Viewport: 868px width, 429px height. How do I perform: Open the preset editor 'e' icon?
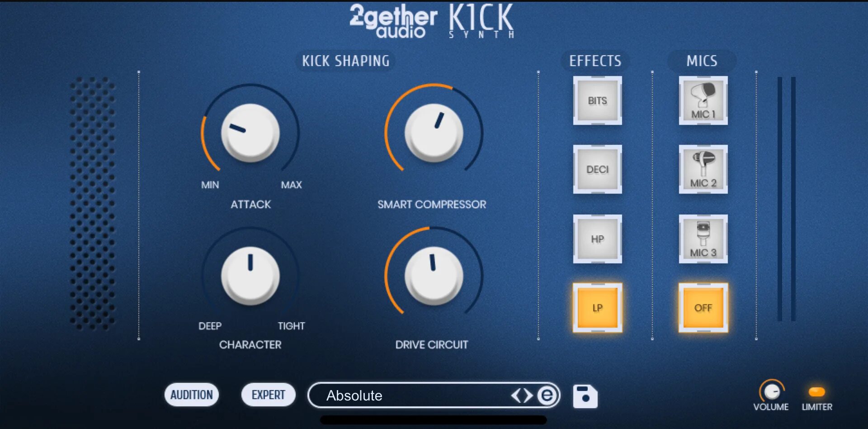pyautogui.click(x=547, y=396)
